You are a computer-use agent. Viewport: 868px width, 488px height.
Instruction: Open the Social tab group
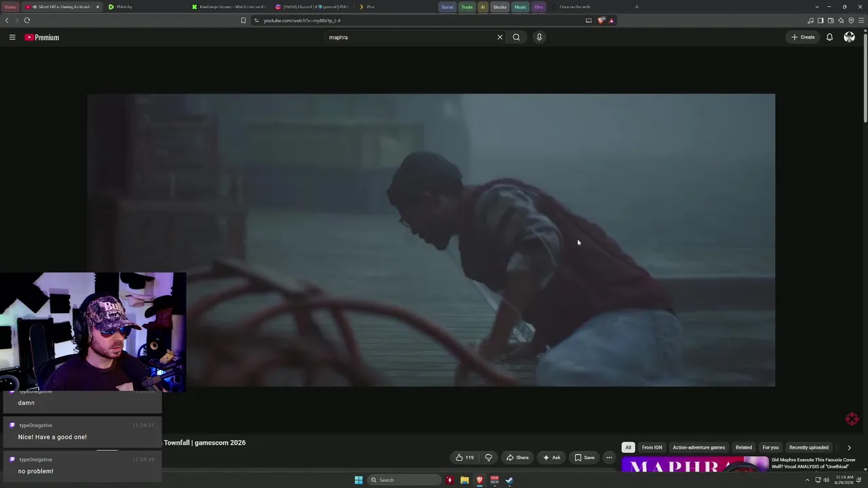447,7
